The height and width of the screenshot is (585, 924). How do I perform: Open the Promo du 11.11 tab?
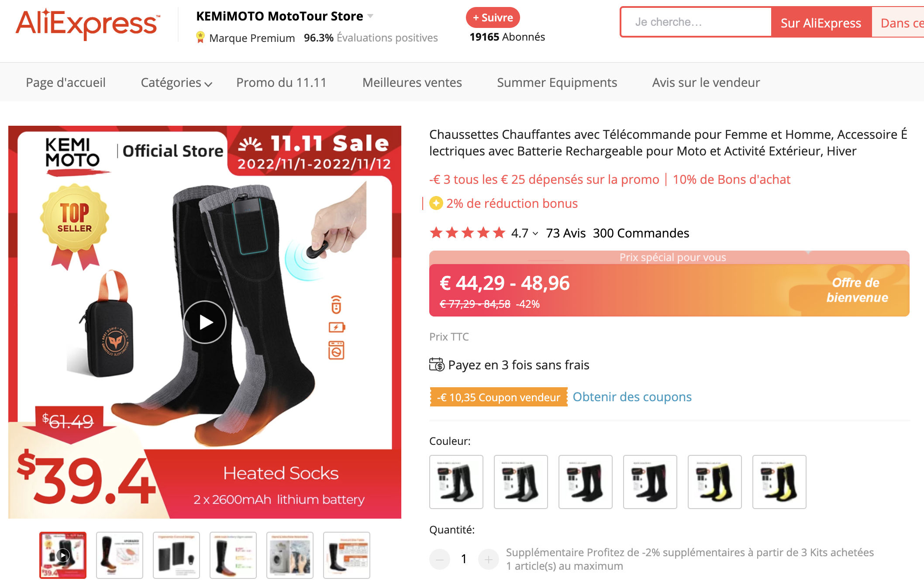click(281, 83)
